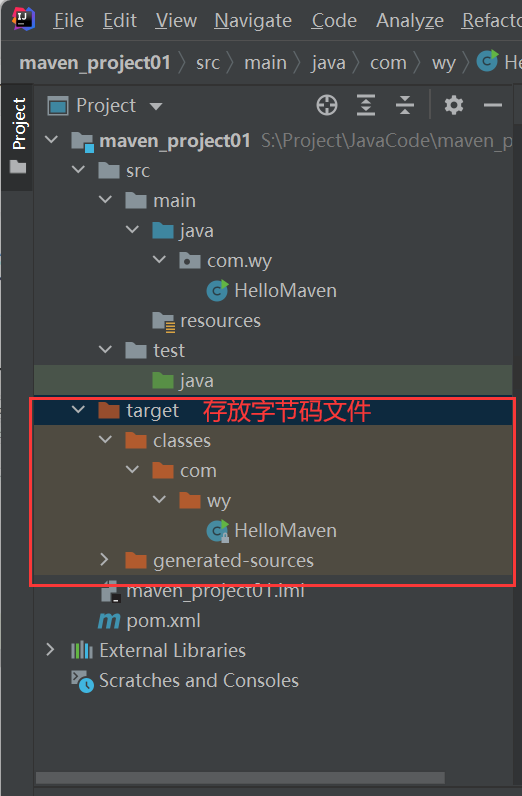
Task: Click the horizontal scrollbar at panel bottom
Action: point(240,778)
